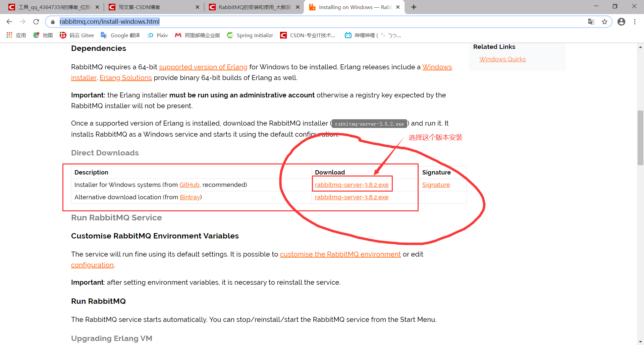The width and height of the screenshot is (644, 345).
Task: Click the Related Links heading
Action: (x=494, y=47)
